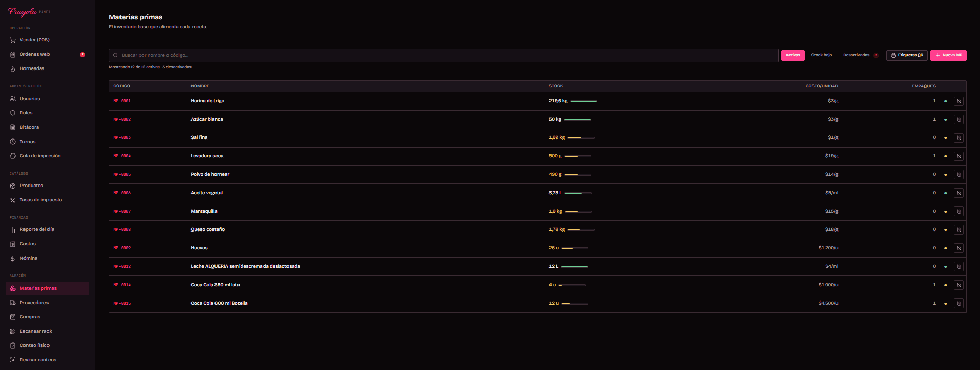Screen dimensions: 980x370
Task: Click the STOCK column header
Action: click(x=556, y=86)
